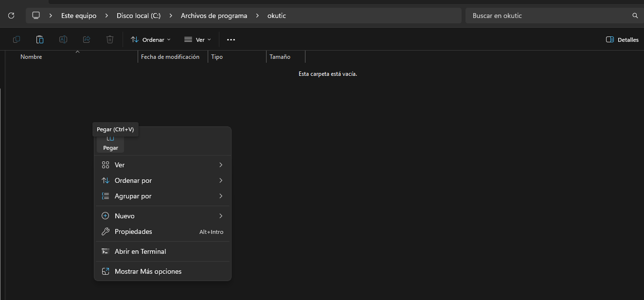Viewport: 644px width, 300px height.
Task: Open the three-dots more options menu
Action: (231, 39)
